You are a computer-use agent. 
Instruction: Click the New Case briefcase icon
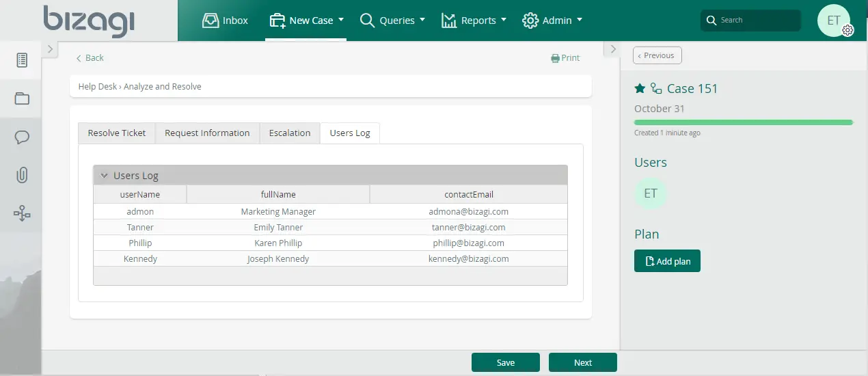coord(277,21)
